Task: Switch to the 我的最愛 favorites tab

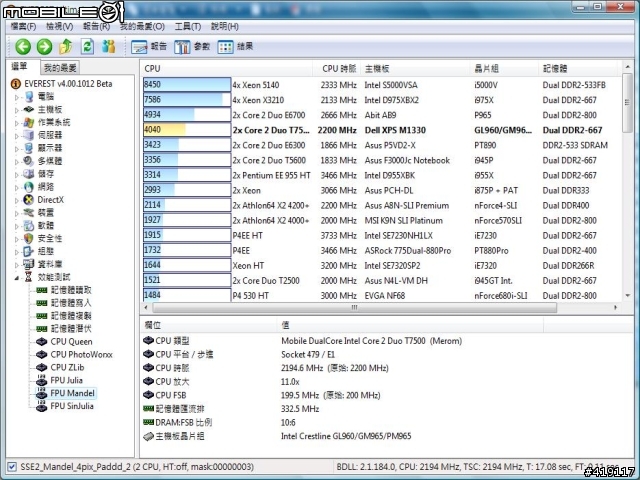Action: coord(60,67)
